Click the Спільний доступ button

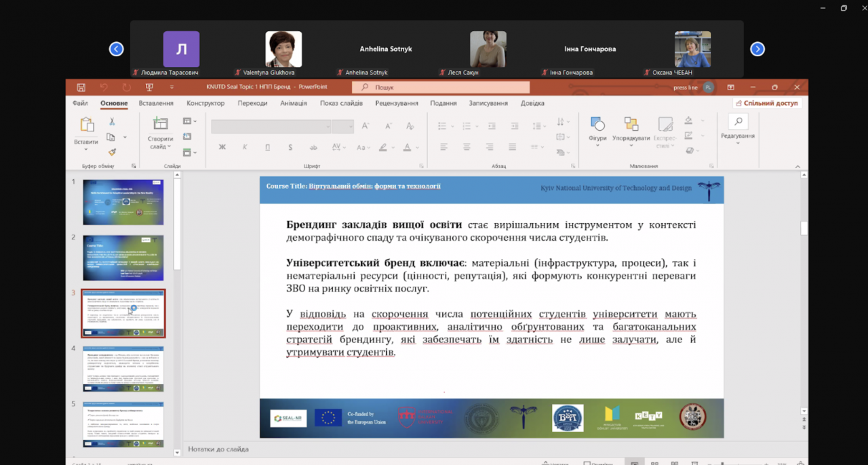(x=767, y=104)
